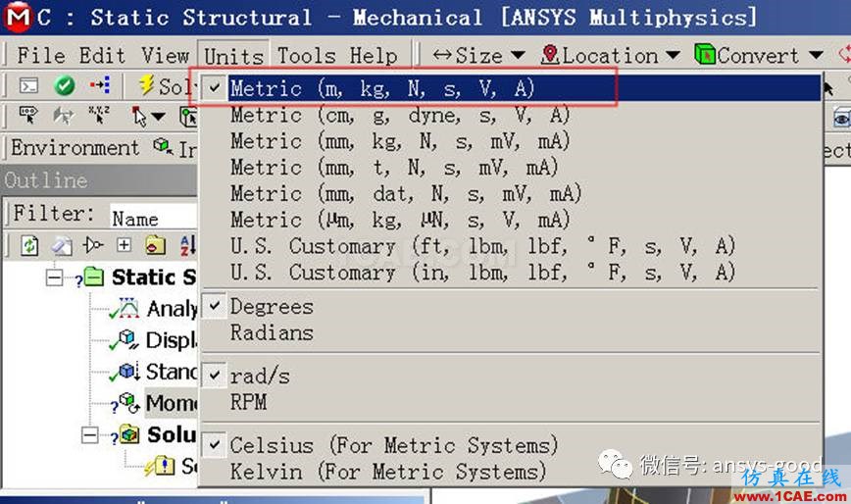
Task: Choose Celsius (For Metric Systems)
Action: (510, 445)
